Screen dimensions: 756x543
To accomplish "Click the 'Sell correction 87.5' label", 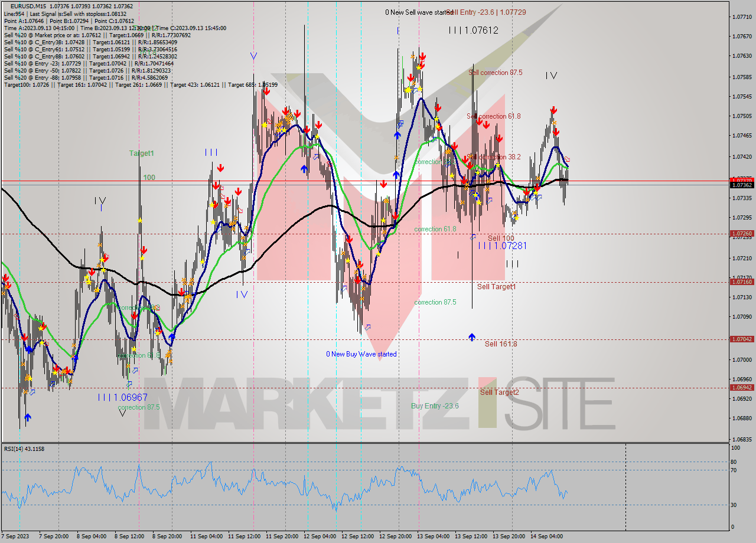I will tap(495, 73).
